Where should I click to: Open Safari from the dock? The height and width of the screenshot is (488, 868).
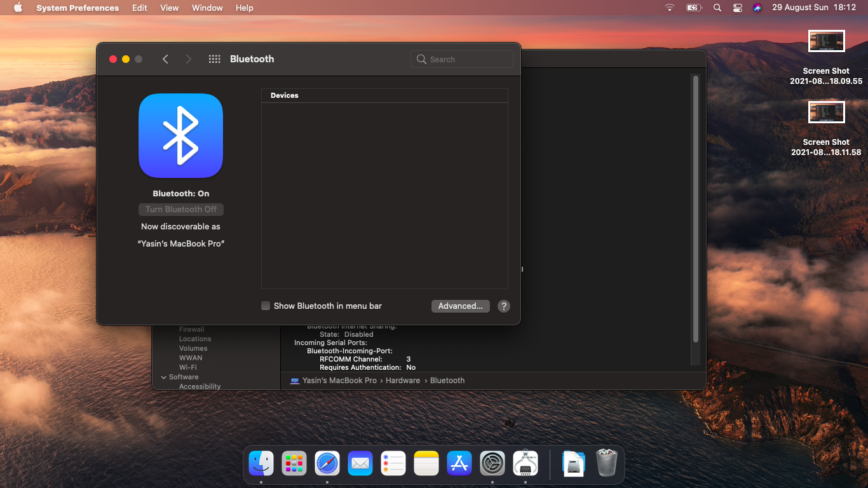[327, 463]
